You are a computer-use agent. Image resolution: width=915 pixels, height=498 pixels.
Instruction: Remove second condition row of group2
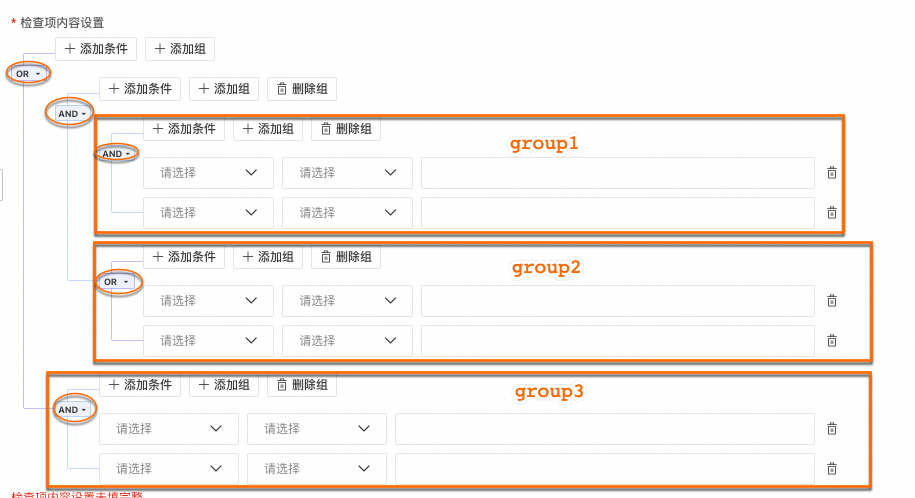[831, 341]
